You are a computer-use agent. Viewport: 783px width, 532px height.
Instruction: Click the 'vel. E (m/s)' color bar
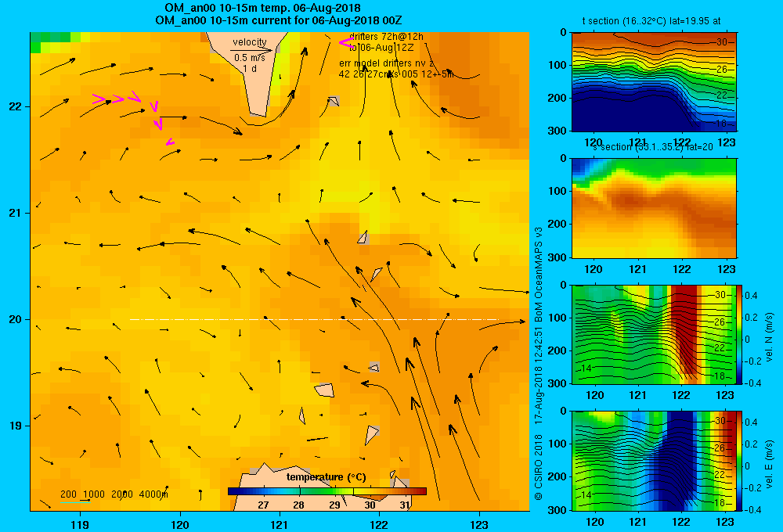pos(739,461)
